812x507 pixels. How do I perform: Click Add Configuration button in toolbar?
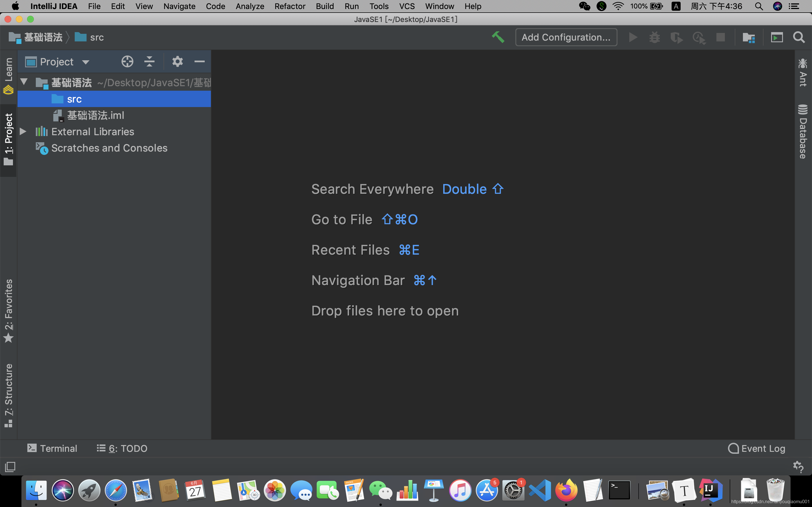565,37
